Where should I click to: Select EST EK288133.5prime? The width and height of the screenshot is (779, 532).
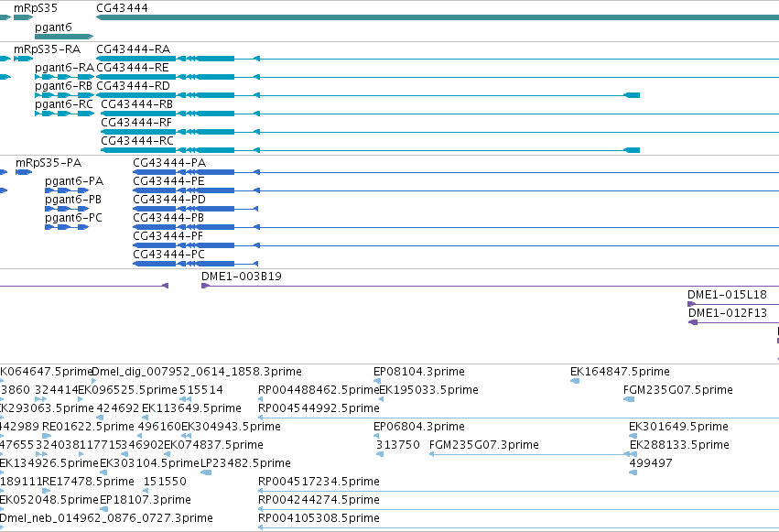click(x=679, y=446)
